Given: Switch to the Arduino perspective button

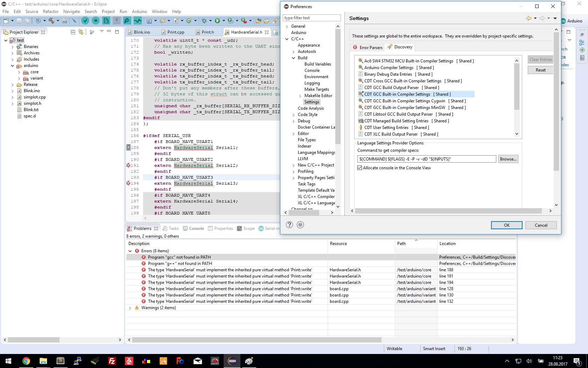Looking at the screenshot, I should point(572,21).
